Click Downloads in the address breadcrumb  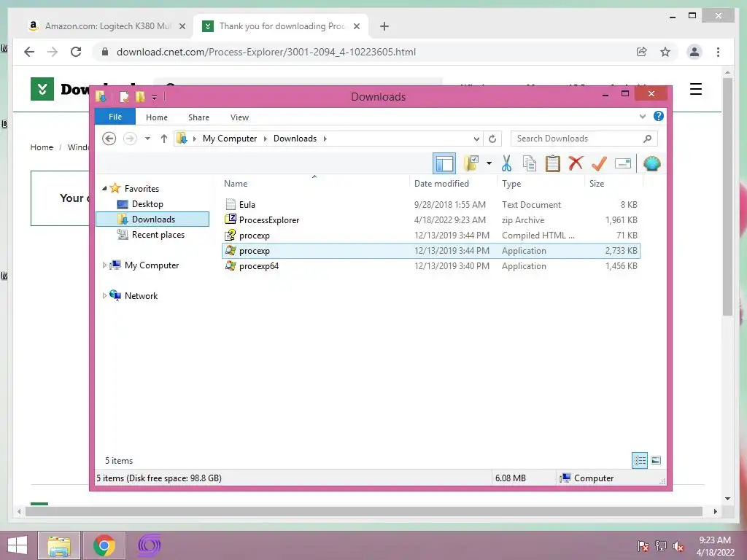(x=295, y=139)
